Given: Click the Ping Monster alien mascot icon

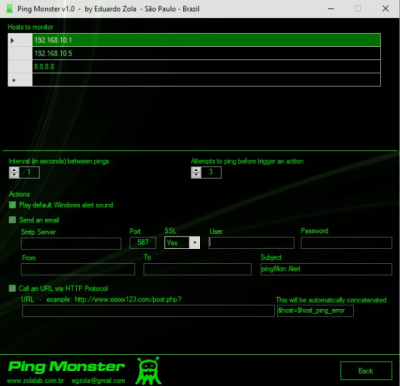Looking at the screenshot, I should point(149,371).
